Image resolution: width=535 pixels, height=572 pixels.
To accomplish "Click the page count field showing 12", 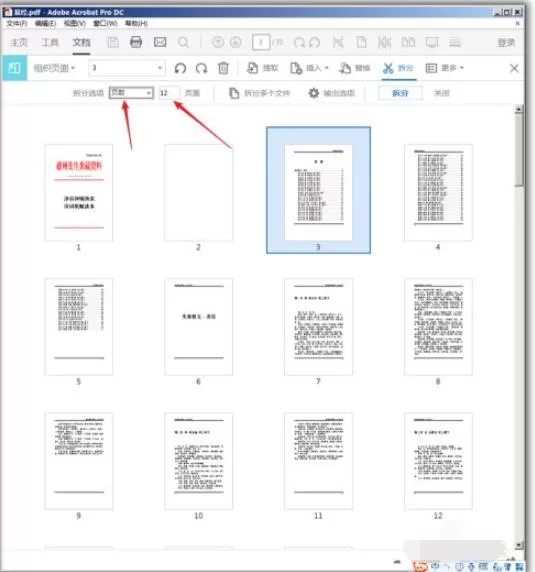I will click(168, 93).
